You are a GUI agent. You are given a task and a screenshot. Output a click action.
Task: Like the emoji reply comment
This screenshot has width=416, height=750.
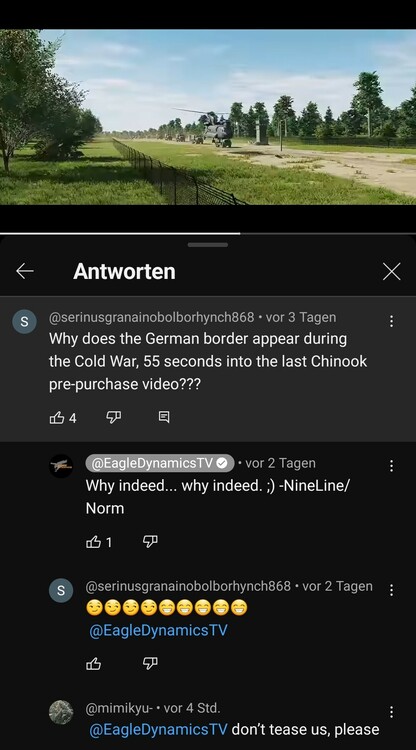[93, 664]
